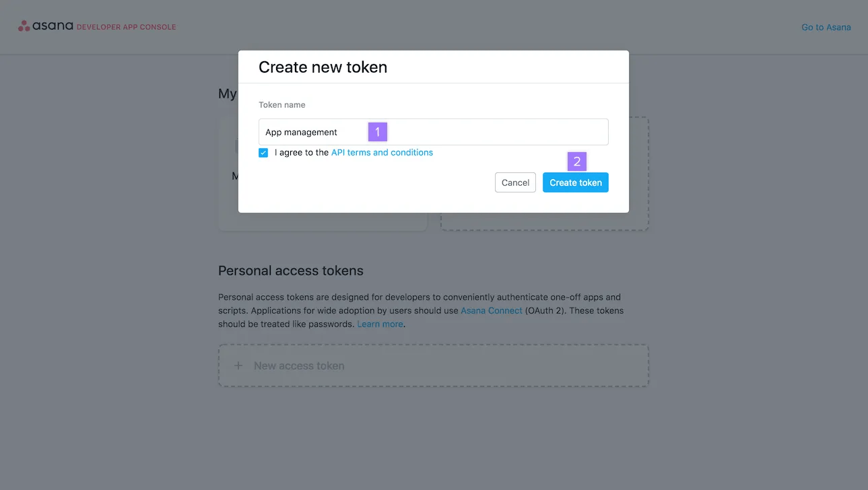Click the purple step 2 badge

click(x=577, y=162)
